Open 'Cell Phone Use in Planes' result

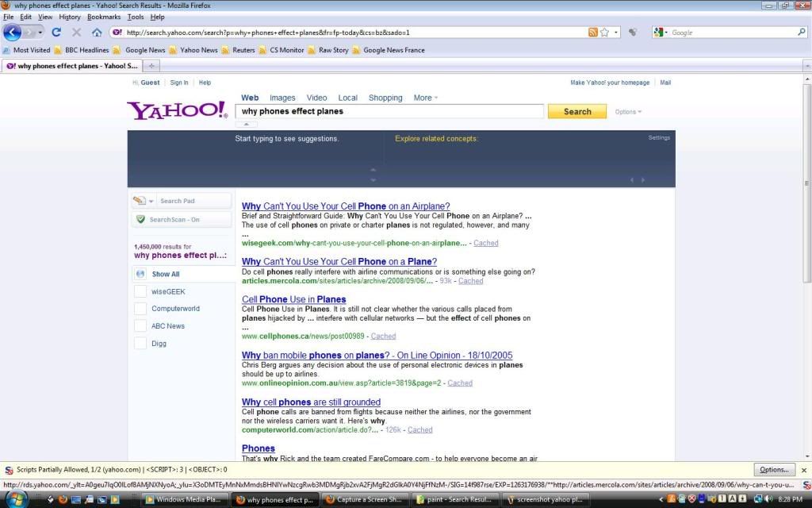pos(293,299)
